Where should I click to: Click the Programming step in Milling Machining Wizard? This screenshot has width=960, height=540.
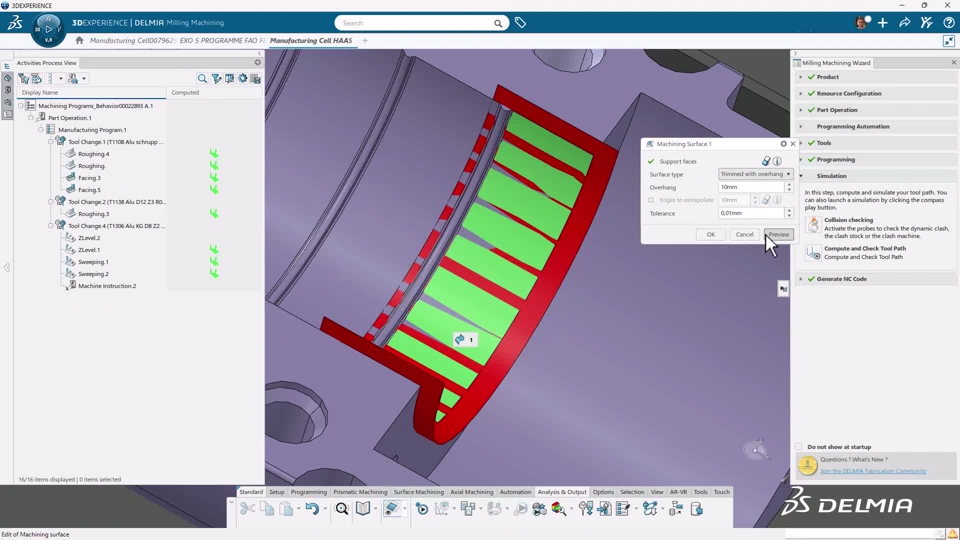click(836, 159)
